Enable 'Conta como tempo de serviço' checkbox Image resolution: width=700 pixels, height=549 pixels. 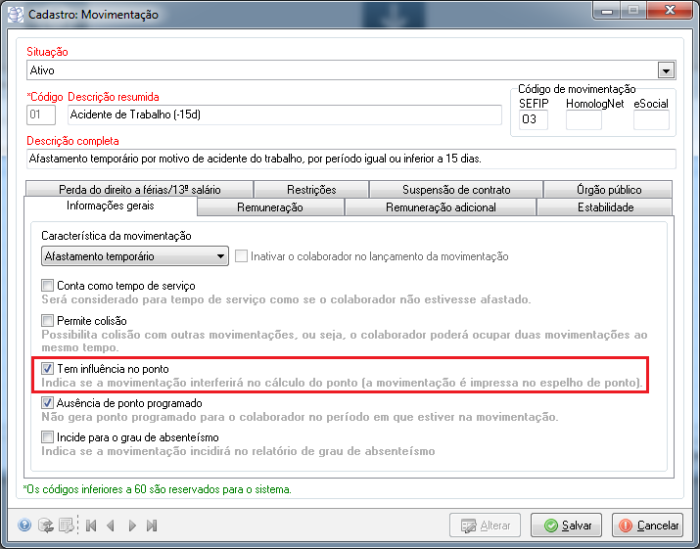click(x=48, y=286)
